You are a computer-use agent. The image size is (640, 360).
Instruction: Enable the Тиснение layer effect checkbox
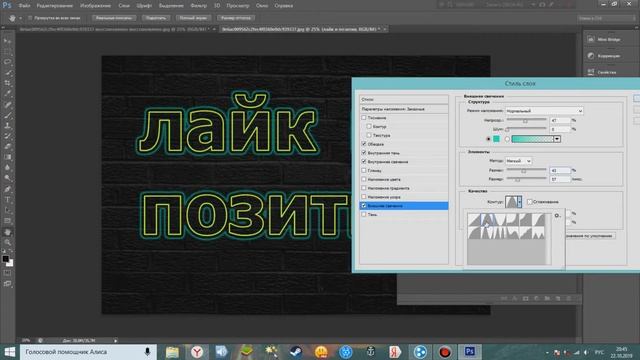pos(364,118)
